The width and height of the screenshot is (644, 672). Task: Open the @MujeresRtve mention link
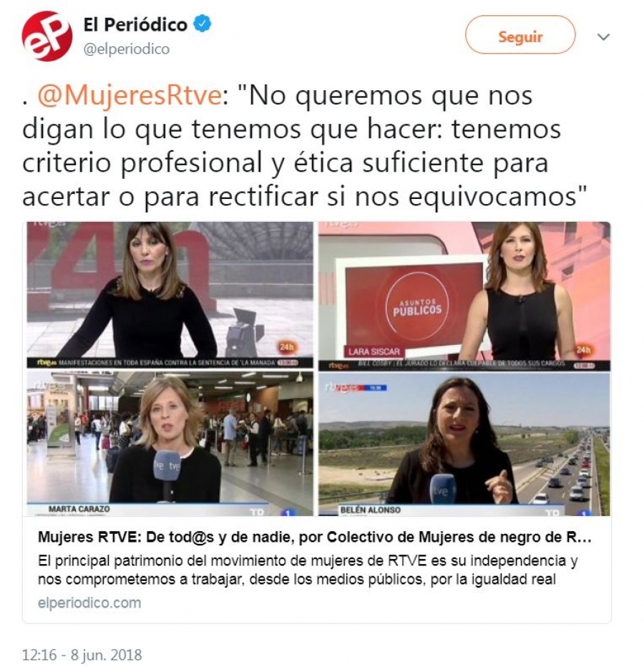pyautogui.click(x=130, y=96)
